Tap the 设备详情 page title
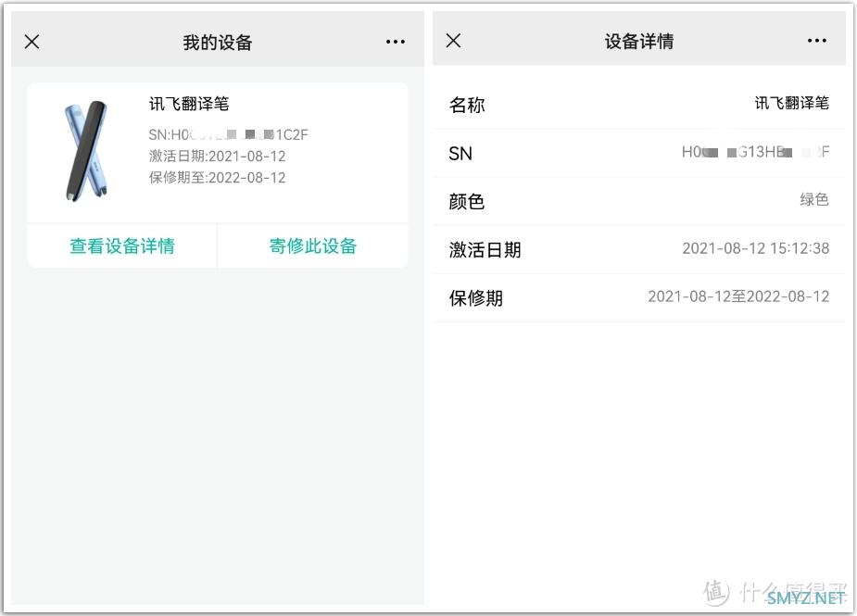This screenshot has width=857, height=616. (639, 41)
